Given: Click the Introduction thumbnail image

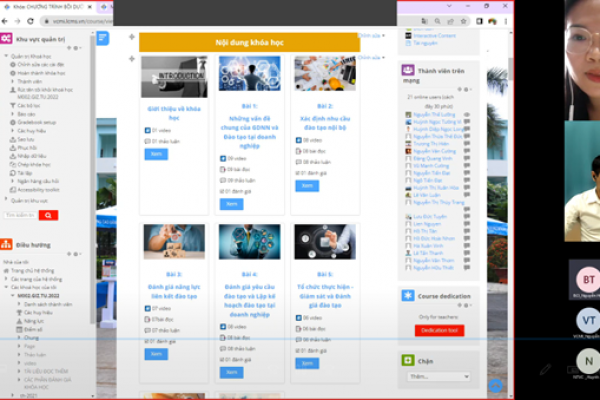Looking at the screenshot, I should tap(174, 76).
